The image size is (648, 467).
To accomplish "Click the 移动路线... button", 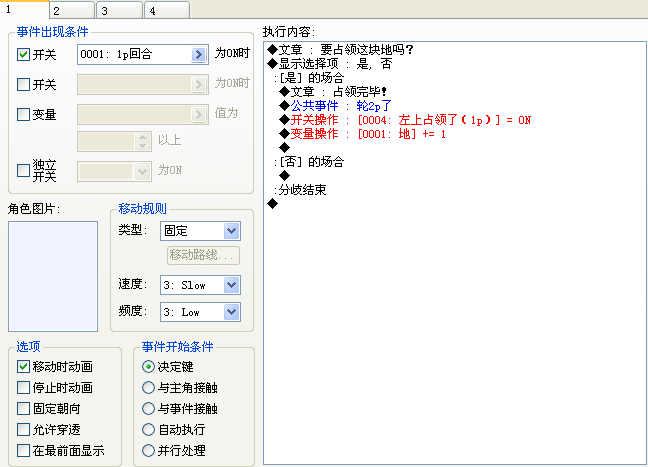I will [203, 255].
